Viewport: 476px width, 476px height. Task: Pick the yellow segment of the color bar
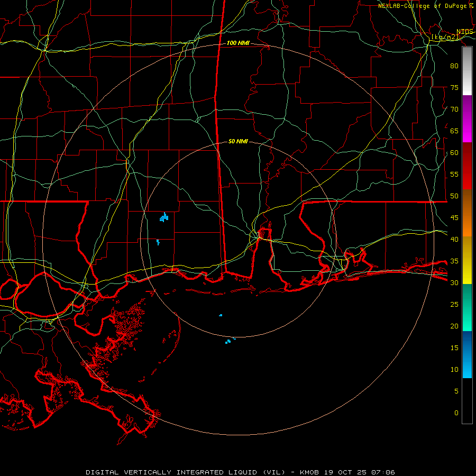click(x=467, y=260)
